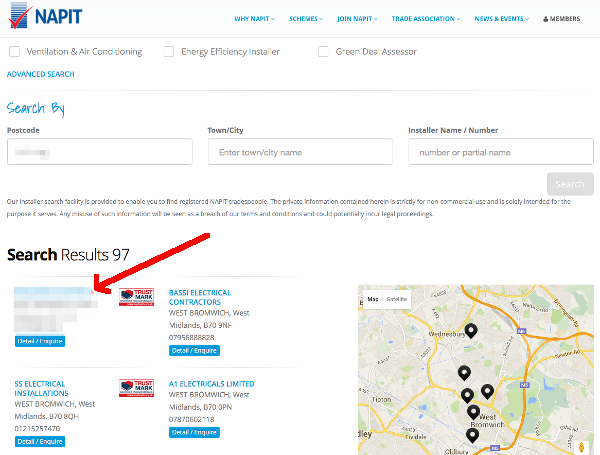Click the Street View pegman icon on map

tap(583, 444)
